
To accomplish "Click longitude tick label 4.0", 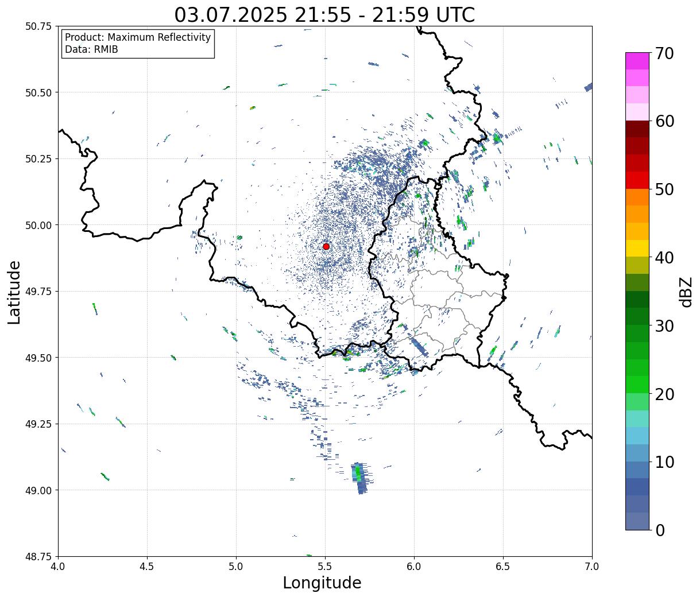I will [58, 567].
